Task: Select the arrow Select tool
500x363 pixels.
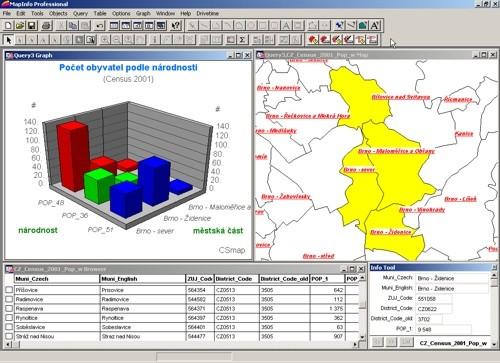Action: (x=9, y=40)
